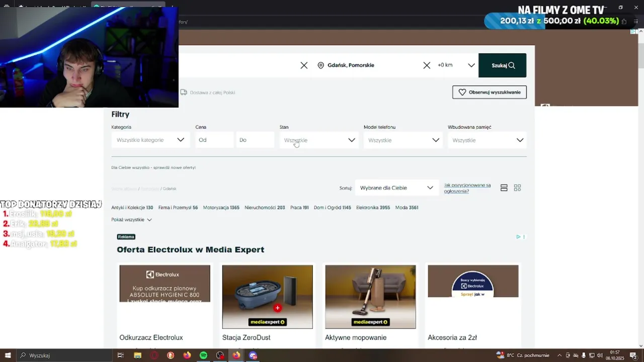Open the three-dot menu on Electrolux ad
The image size is (644, 362).
(524, 237)
